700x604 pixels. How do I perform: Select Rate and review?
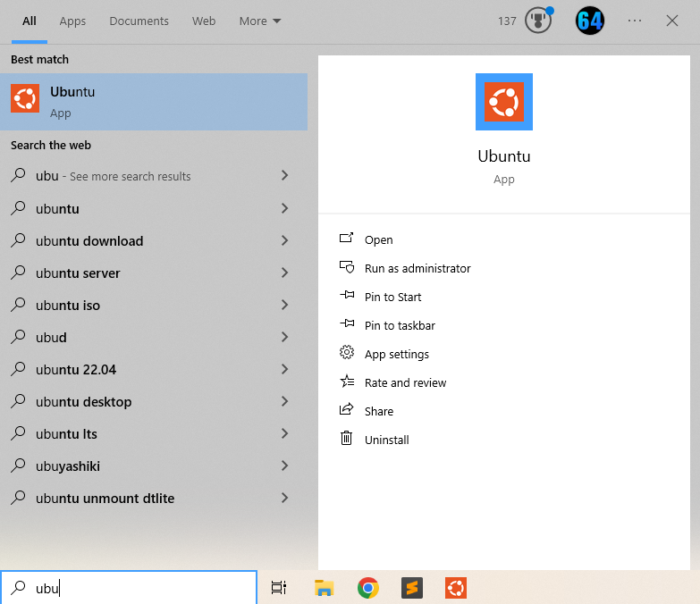(x=405, y=382)
